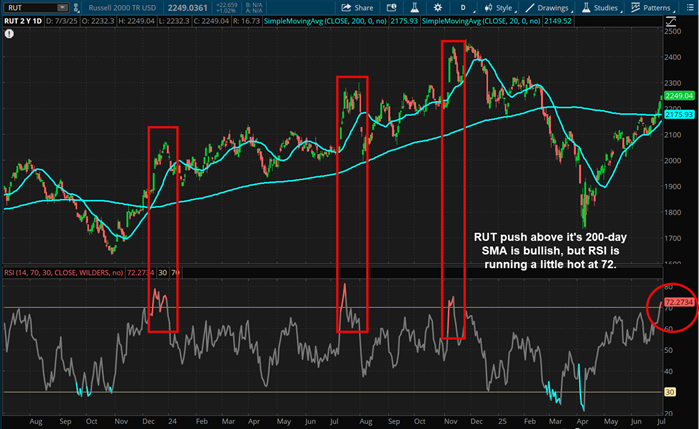Screen dimensions: 699x429
Task: Click the red 72.2734 RSI axis bubble
Action: [679, 302]
